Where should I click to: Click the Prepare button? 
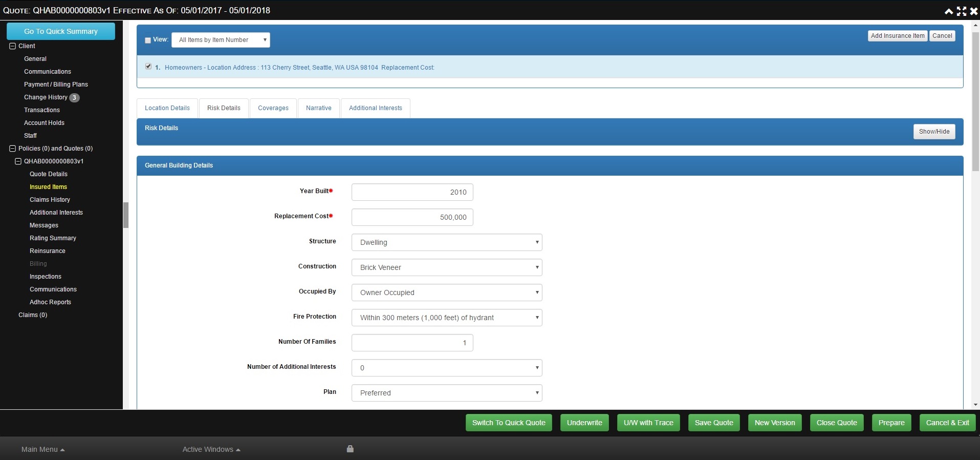pyautogui.click(x=891, y=423)
